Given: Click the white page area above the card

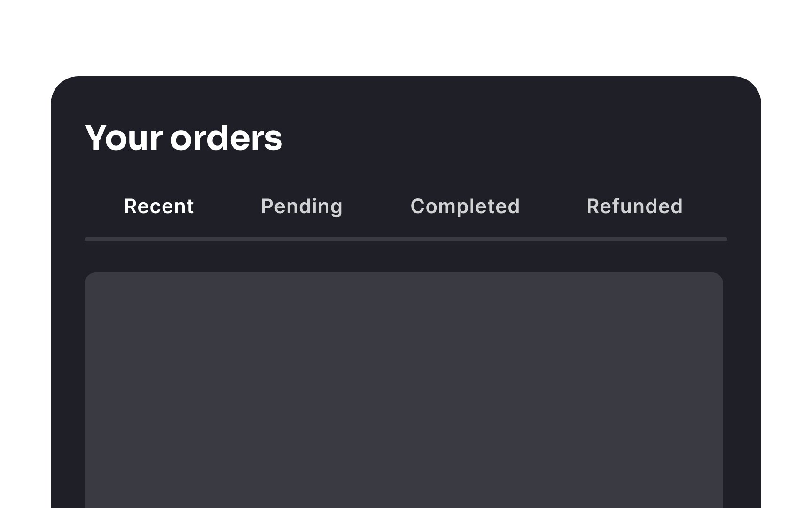Looking at the screenshot, I should [x=406, y=38].
